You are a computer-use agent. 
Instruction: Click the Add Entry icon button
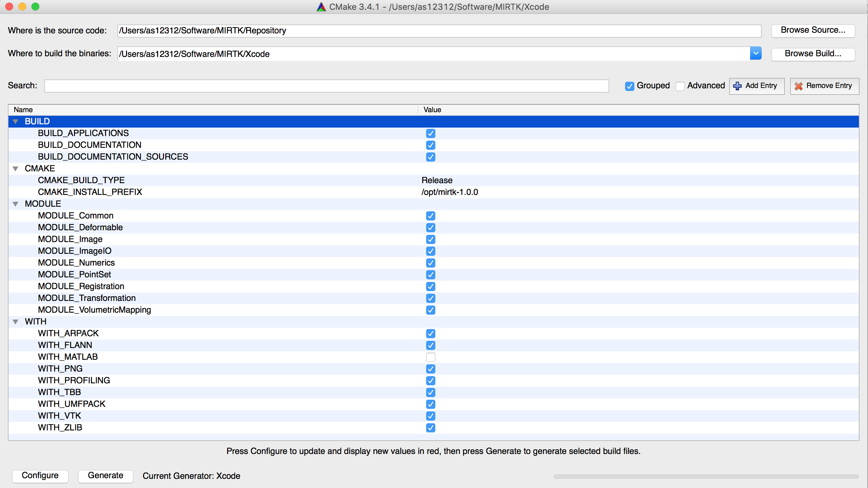pyautogui.click(x=738, y=86)
